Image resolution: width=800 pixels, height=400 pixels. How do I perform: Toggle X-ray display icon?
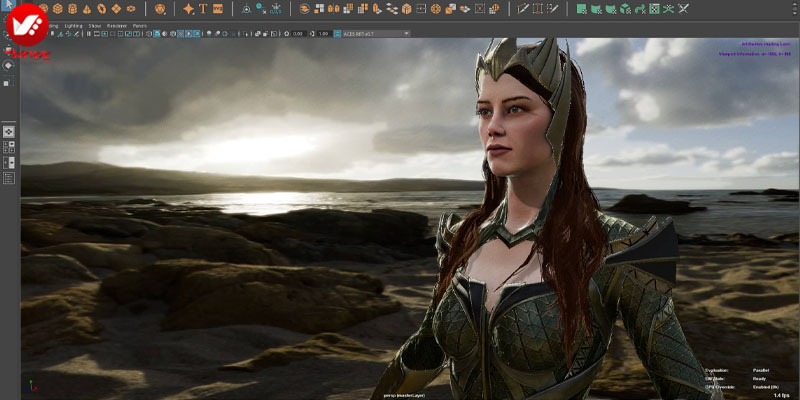coord(258,33)
